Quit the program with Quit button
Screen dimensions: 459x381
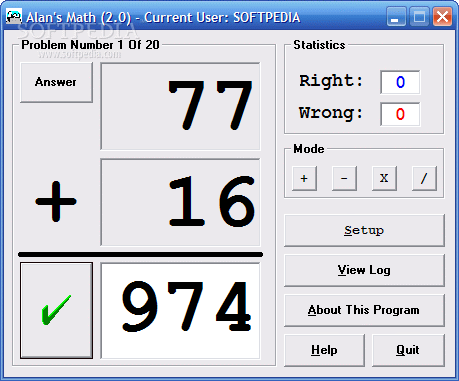(x=408, y=350)
